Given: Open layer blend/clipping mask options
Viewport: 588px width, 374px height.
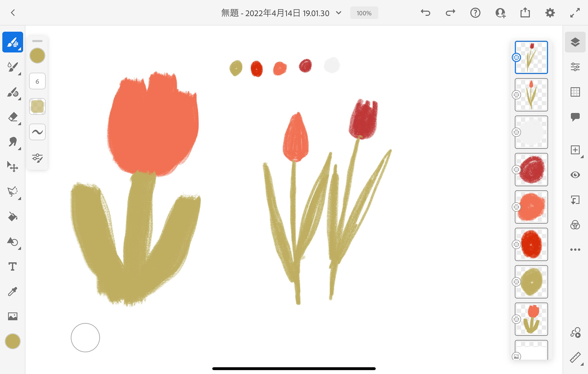Looking at the screenshot, I should [x=575, y=225].
